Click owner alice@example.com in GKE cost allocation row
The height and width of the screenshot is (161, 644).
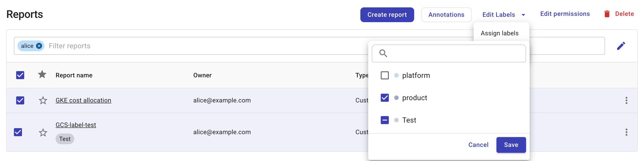click(222, 100)
